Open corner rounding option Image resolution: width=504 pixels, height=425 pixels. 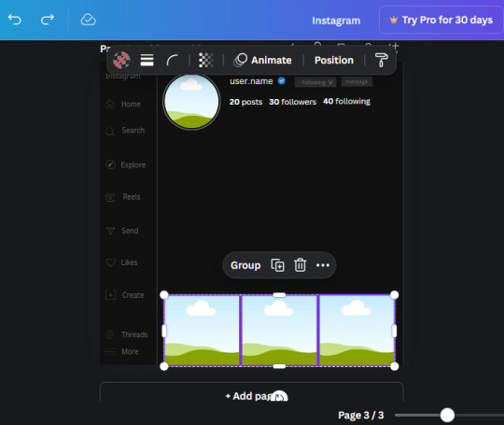click(173, 60)
